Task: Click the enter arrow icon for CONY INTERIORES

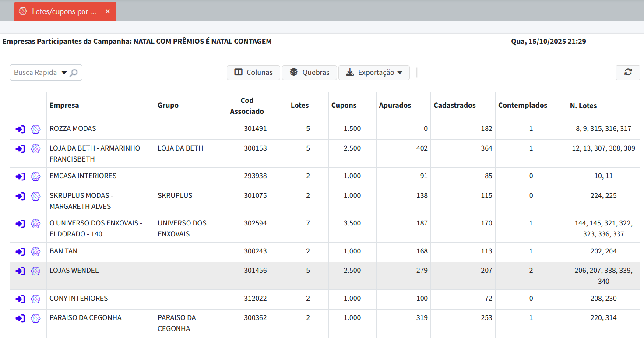Action: pos(20,299)
